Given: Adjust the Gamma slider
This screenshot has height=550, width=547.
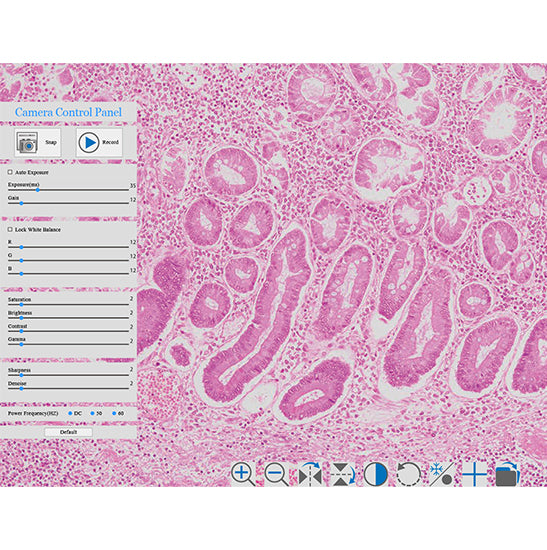Looking at the screenshot, I should [68, 344].
